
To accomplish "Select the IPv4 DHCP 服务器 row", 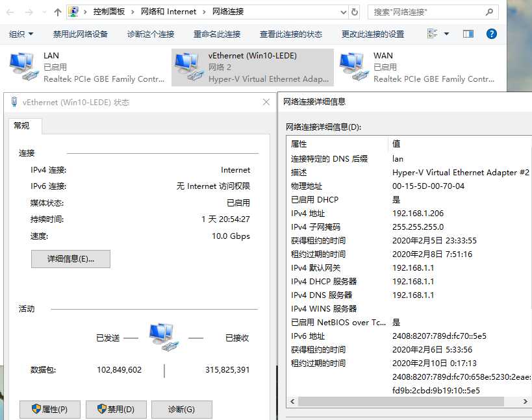I will [x=409, y=281].
